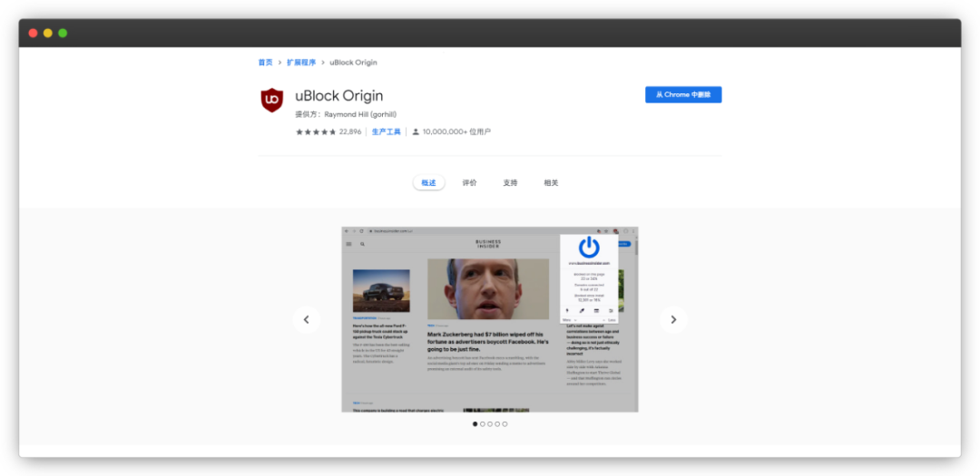Click the uBlock Origin title text
Image resolution: width=980 pixels, height=476 pixels.
click(x=338, y=95)
